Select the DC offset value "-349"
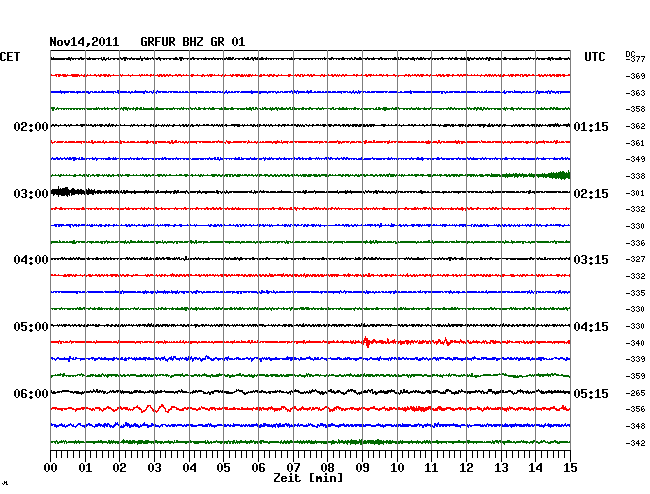650x494 pixels. (x=635, y=159)
